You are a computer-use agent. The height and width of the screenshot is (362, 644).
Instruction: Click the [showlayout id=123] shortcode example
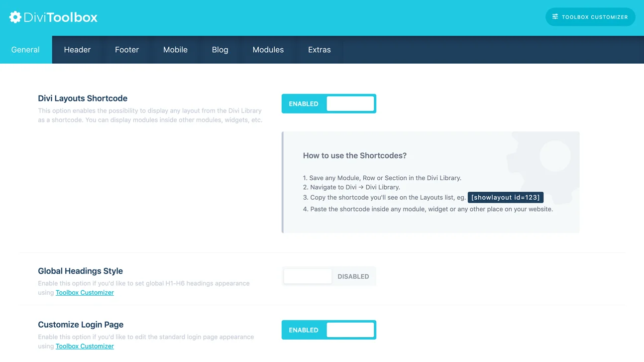tap(505, 197)
